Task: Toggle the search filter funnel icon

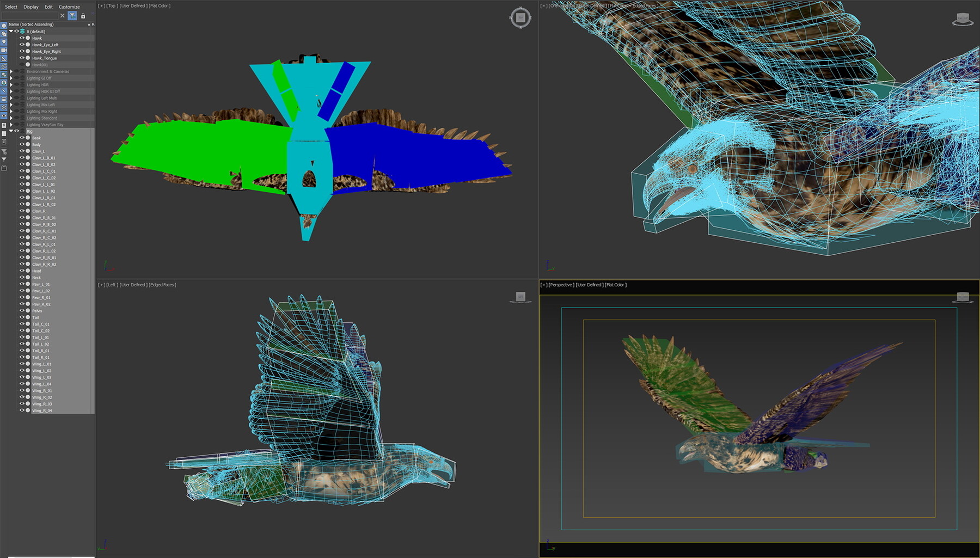Action: 72,16
